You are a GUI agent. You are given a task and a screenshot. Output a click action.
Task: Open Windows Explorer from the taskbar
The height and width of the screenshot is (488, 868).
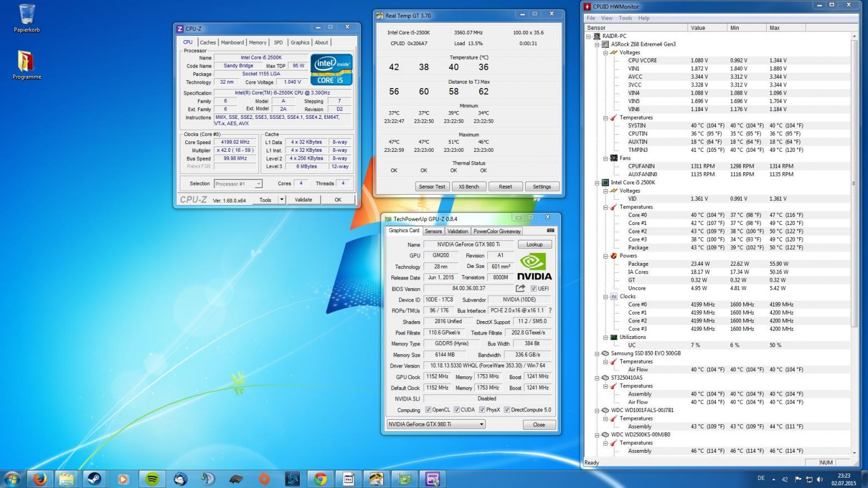pos(67,479)
